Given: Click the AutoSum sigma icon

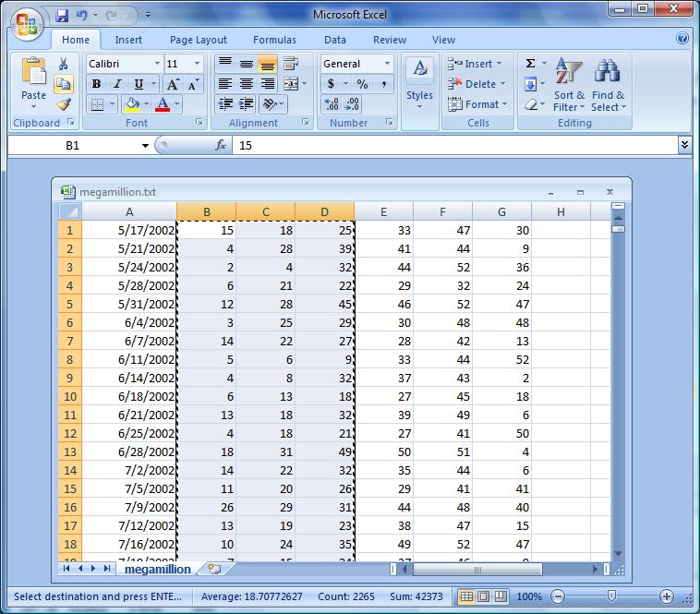Looking at the screenshot, I should click(530, 64).
